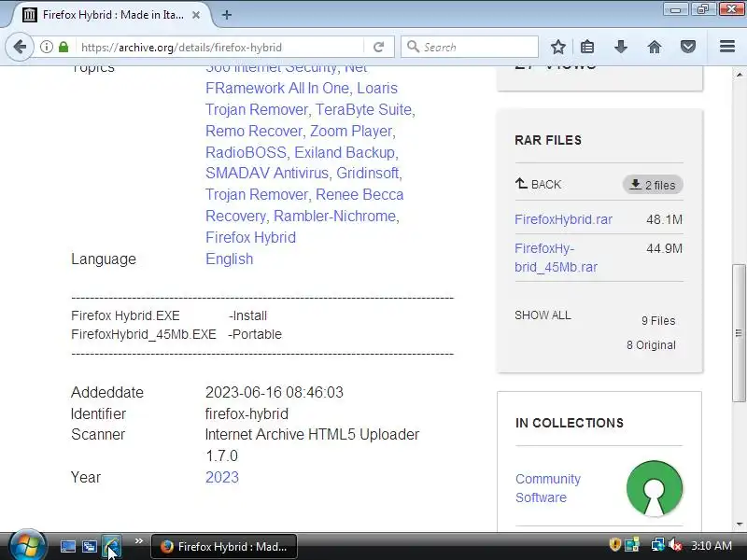Click Addeddate value 2023-06-16 08:46:03

[274, 392]
